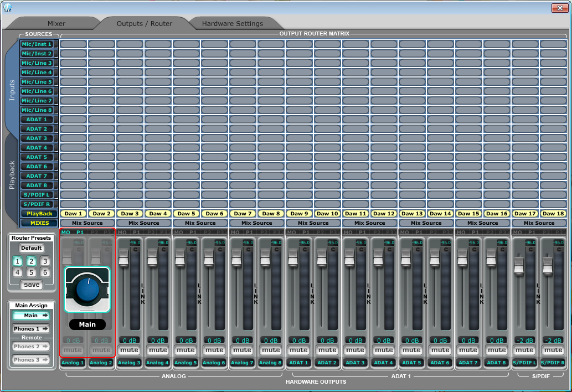The height and width of the screenshot is (392, 572).
Task: Click the Mic/Inst 1 source label
Action: [37, 44]
